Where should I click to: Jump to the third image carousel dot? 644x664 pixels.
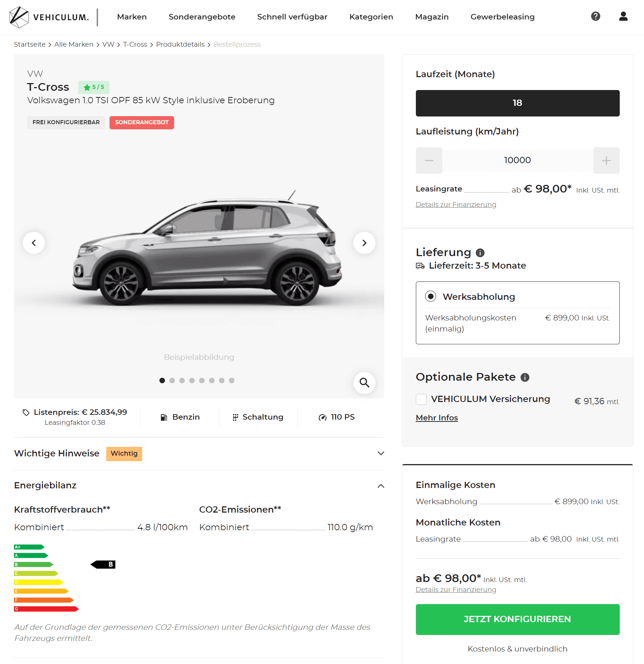[x=182, y=380]
